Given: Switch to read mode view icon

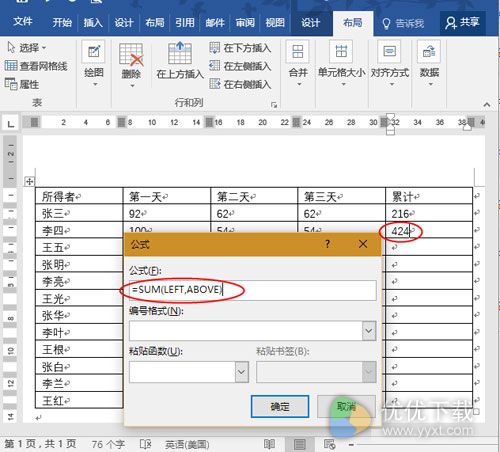Looking at the screenshot, I should pos(269,444).
